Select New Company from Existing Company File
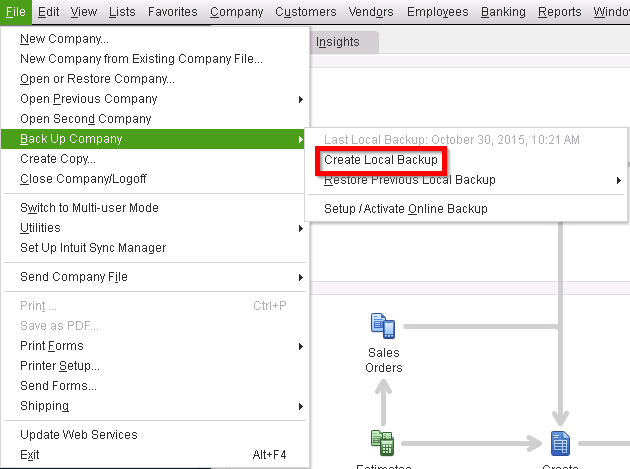The image size is (630, 469). coord(155,59)
